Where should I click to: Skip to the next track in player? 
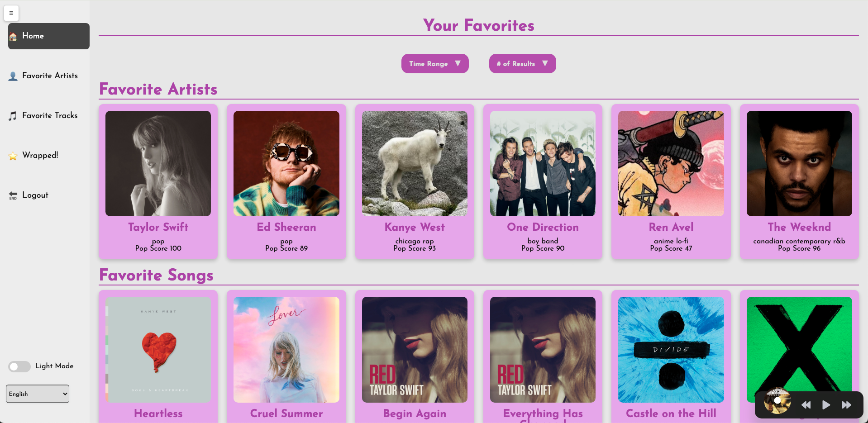coord(846,405)
